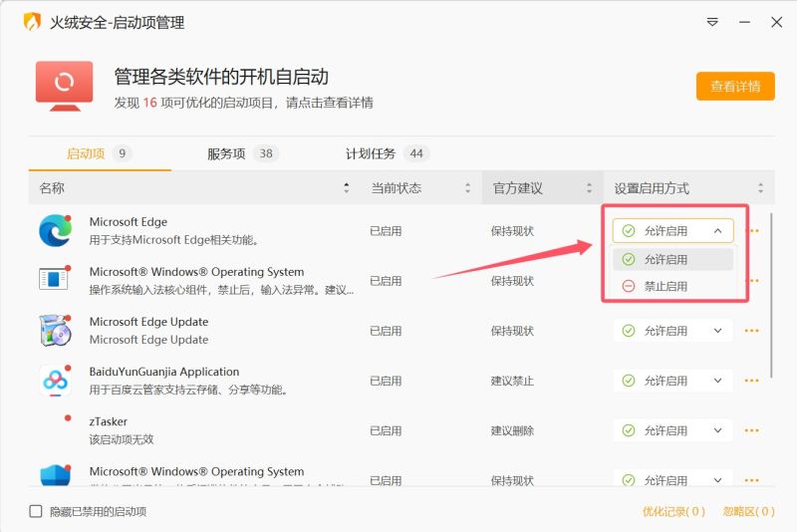Select 禁止启用 option in open list
This screenshot has width=797, height=532.
point(673,286)
